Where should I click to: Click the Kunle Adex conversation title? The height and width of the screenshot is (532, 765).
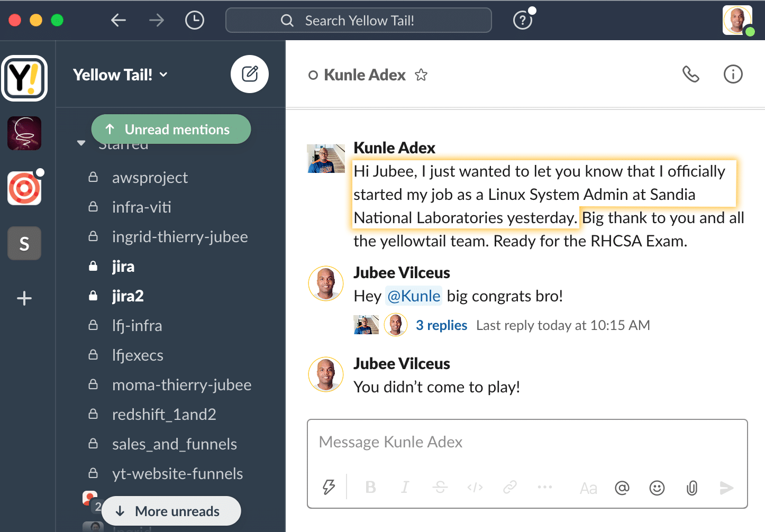(365, 75)
